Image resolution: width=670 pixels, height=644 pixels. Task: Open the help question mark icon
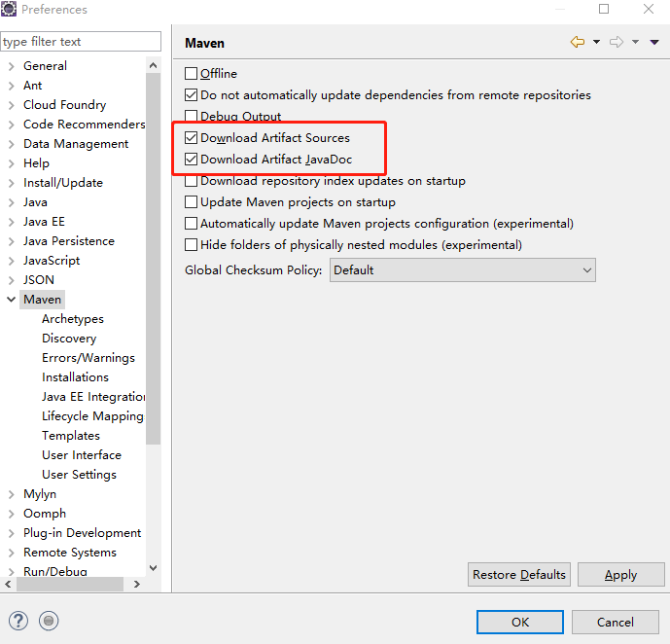click(18, 621)
